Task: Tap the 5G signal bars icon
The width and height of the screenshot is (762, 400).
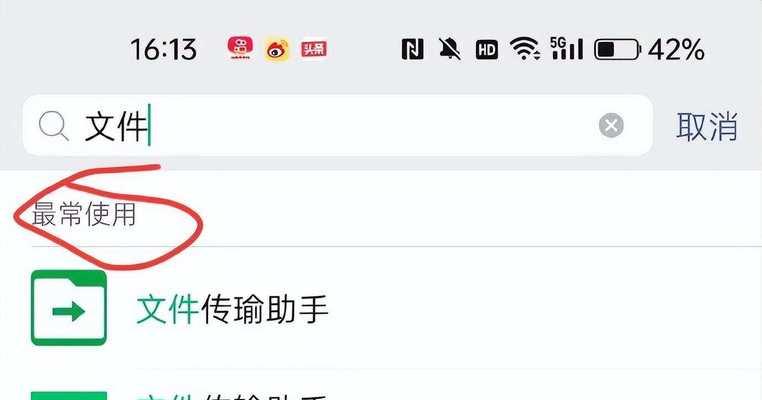Action: coord(567,48)
